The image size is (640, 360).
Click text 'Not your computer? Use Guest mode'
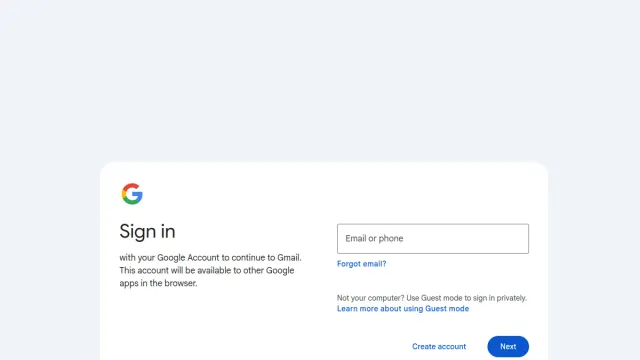click(x=400, y=298)
